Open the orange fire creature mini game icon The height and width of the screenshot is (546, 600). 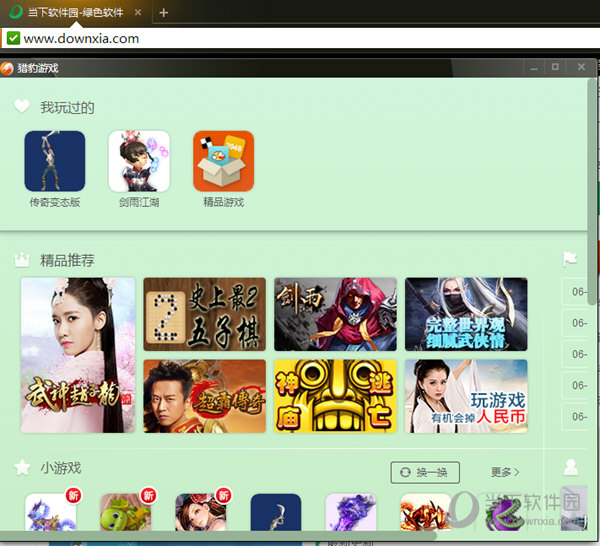coord(426,512)
